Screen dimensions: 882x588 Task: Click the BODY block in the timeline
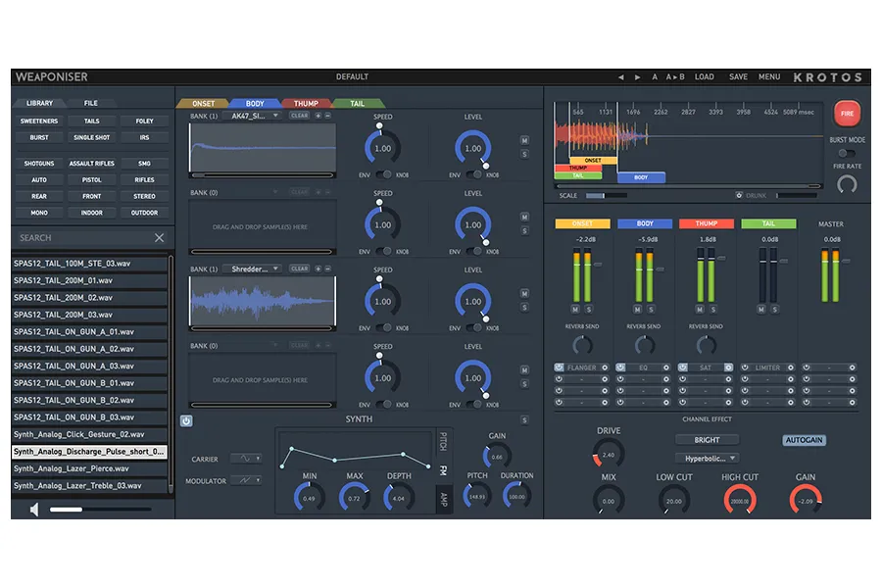point(641,177)
